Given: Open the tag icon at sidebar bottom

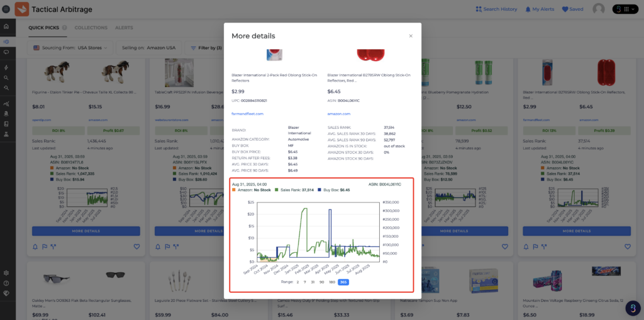Looking at the screenshot, I should tap(6, 293).
